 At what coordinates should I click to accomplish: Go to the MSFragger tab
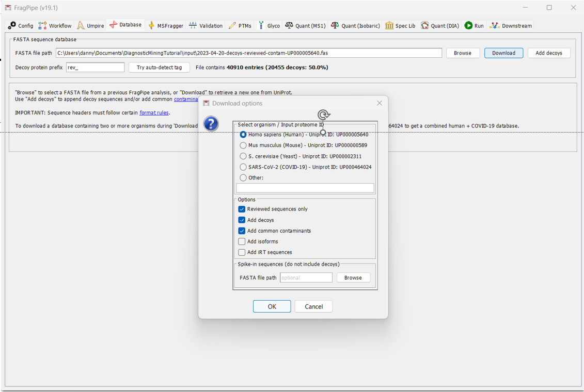(166, 26)
